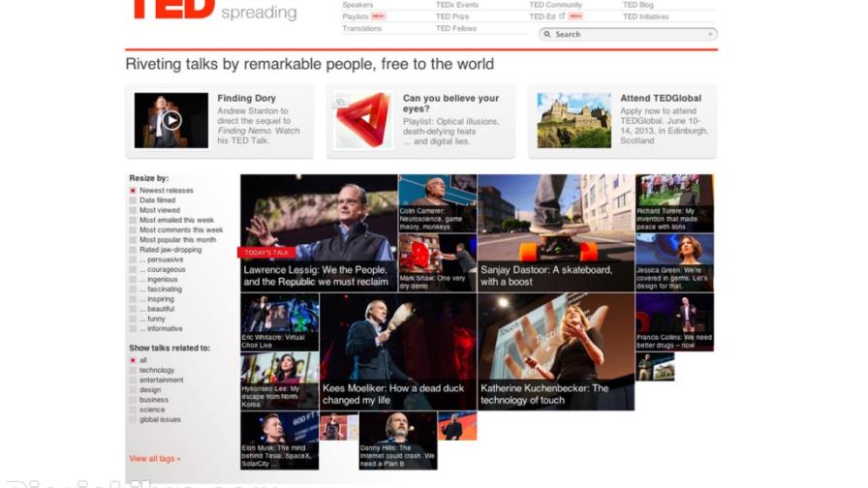This screenshot has width=868, height=488.
Task: Open Katherine Kuchenbecker technology of touch talk
Action: (556, 351)
